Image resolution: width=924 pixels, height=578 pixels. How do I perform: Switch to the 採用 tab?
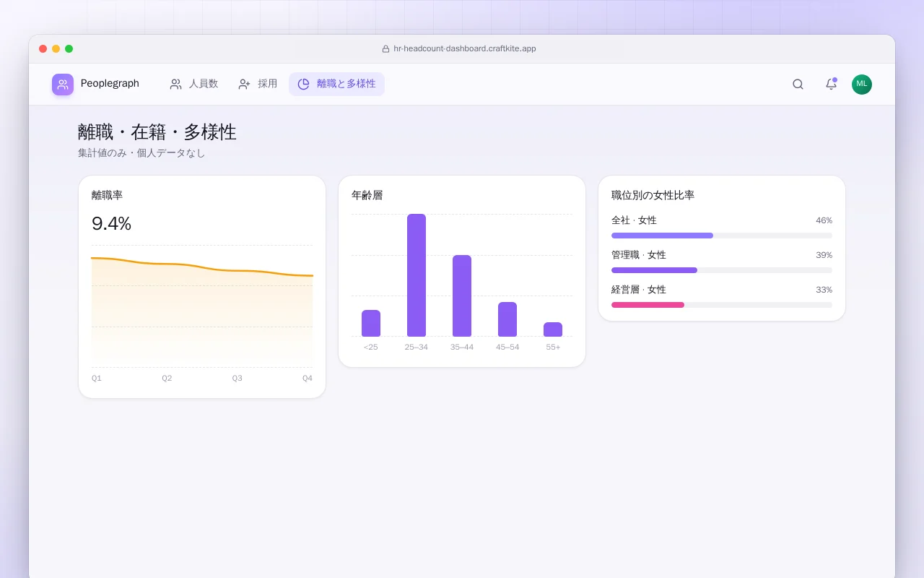258,84
